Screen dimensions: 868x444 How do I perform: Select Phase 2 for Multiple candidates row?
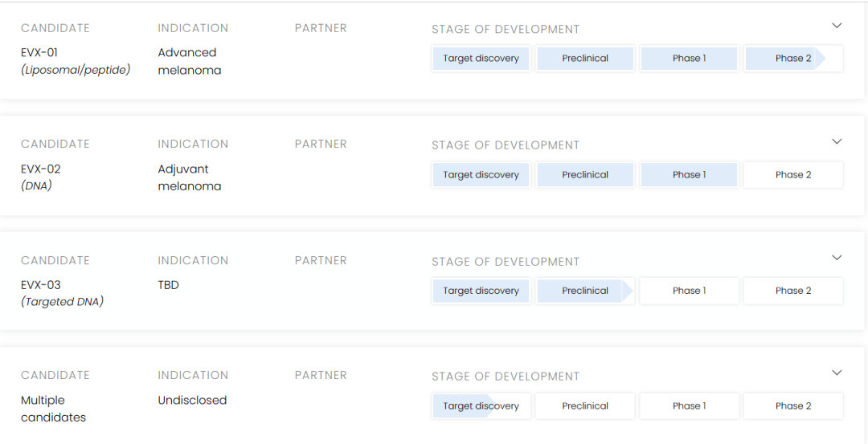click(793, 405)
